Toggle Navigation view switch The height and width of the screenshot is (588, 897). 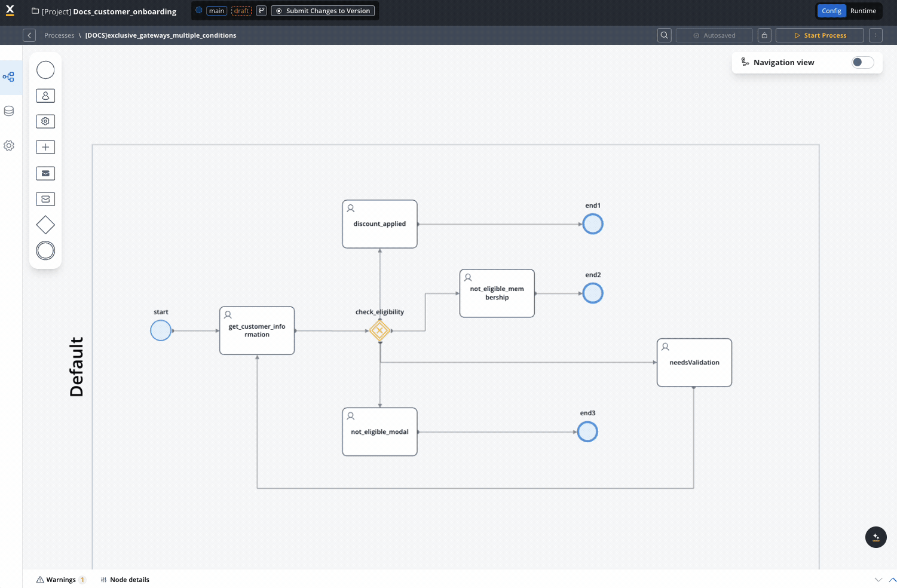pyautogui.click(x=862, y=62)
